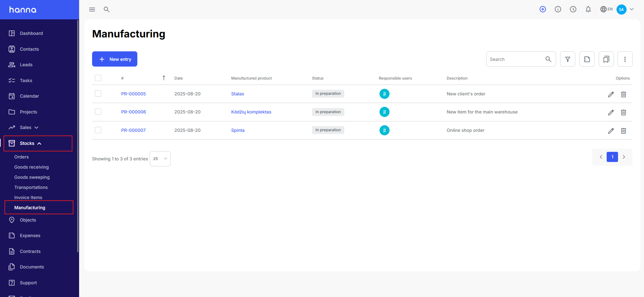This screenshot has width=644, height=297.
Task: Open the clock time tracker icon
Action: (573, 9)
